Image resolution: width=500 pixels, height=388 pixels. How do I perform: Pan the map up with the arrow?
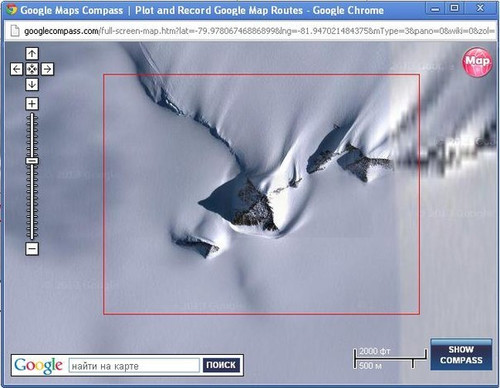[x=32, y=53]
